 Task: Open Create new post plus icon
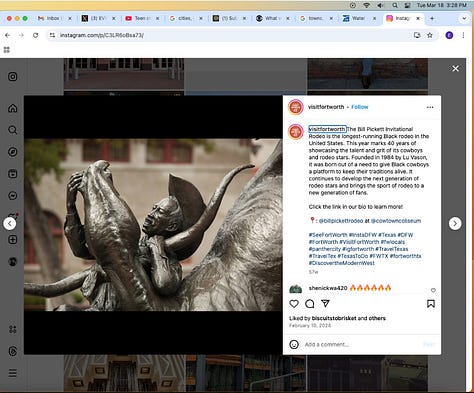pyautogui.click(x=13, y=239)
